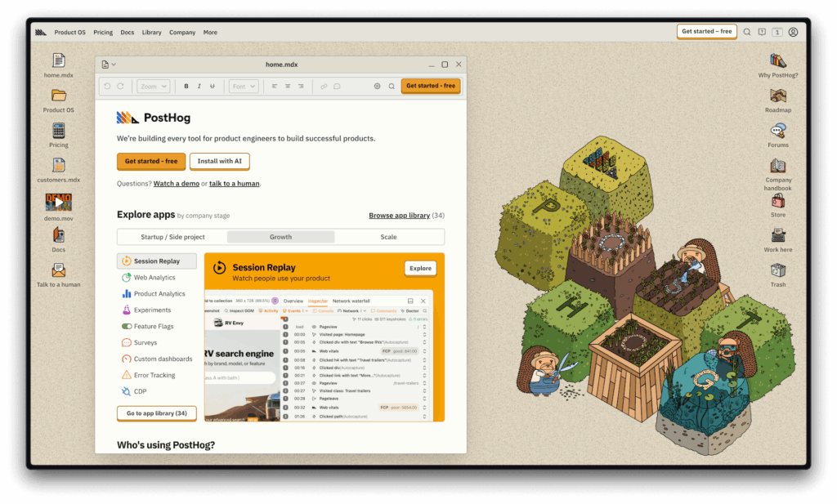Expand the file menu in window title bar
837x504 pixels.
click(x=109, y=65)
